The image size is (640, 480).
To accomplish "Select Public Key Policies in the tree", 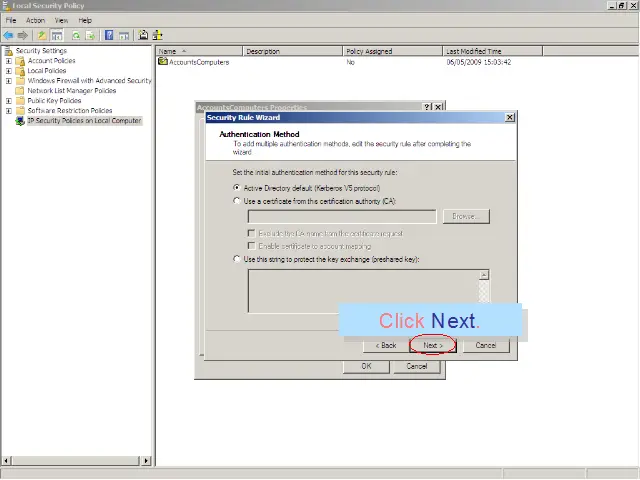I will pos(54,100).
